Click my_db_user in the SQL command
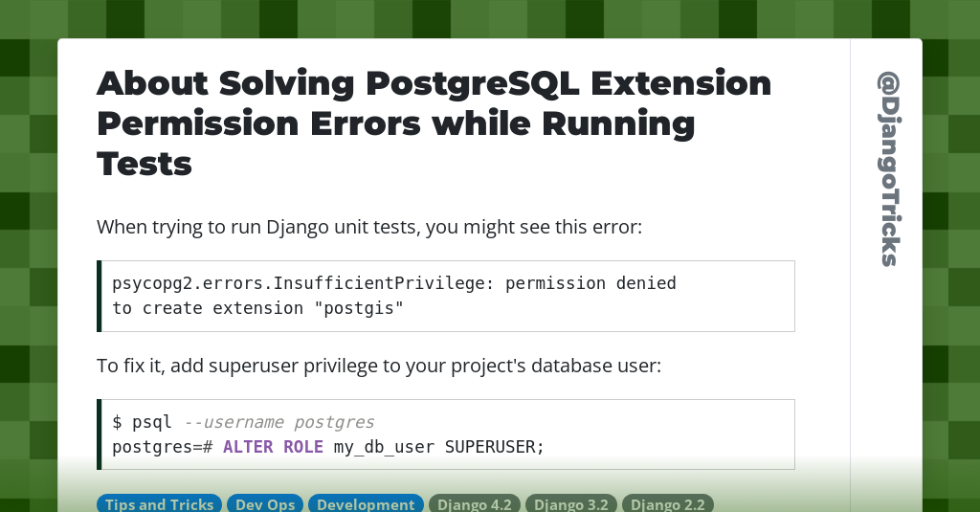The width and height of the screenshot is (980, 512). click(384, 447)
